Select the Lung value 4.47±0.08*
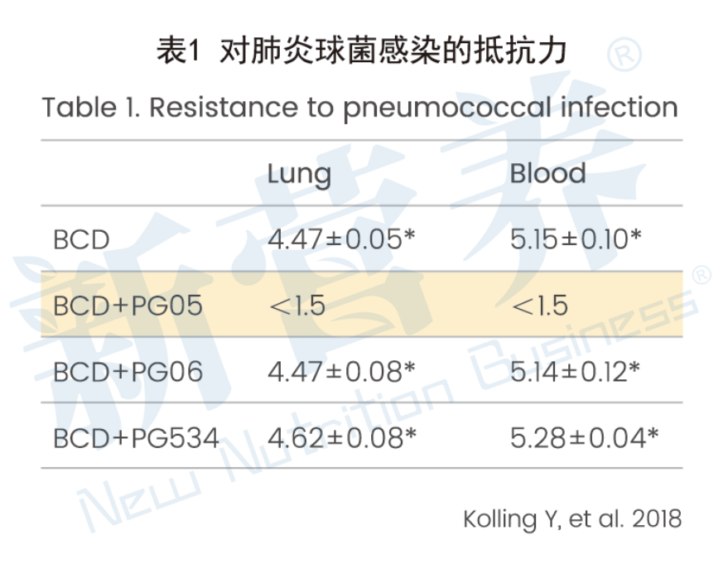728x564 pixels. point(341,372)
